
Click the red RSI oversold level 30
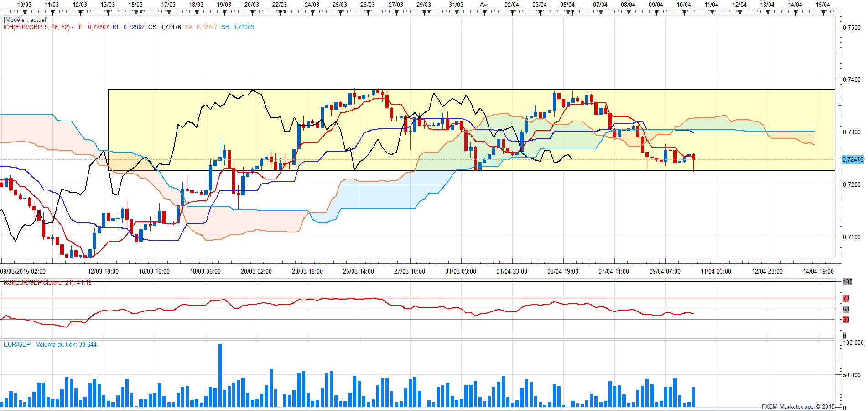tap(846, 320)
